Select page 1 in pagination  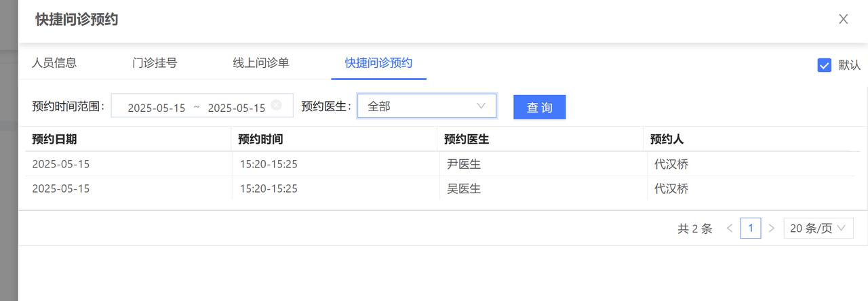[x=750, y=228]
